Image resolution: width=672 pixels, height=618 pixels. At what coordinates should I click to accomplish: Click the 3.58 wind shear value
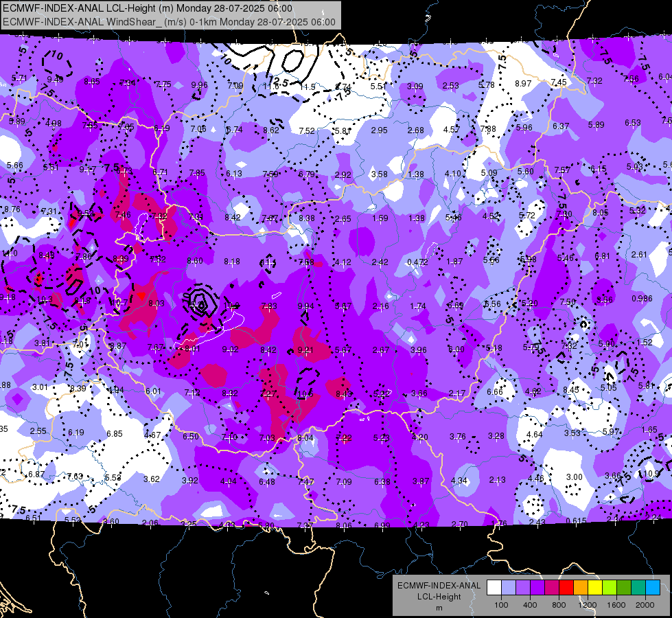coord(380,174)
